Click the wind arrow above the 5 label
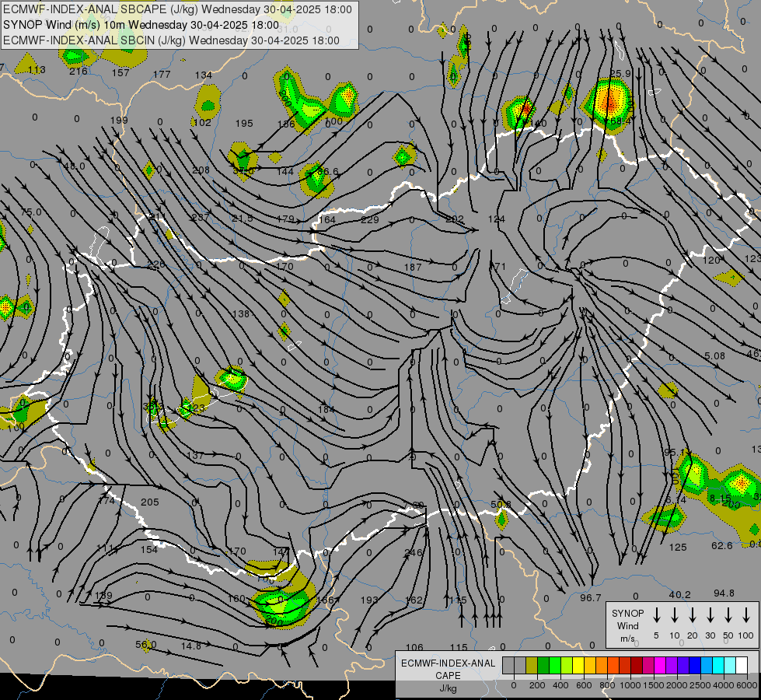Screen dimensions: 761x700 pyautogui.click(x=656, y=615)
